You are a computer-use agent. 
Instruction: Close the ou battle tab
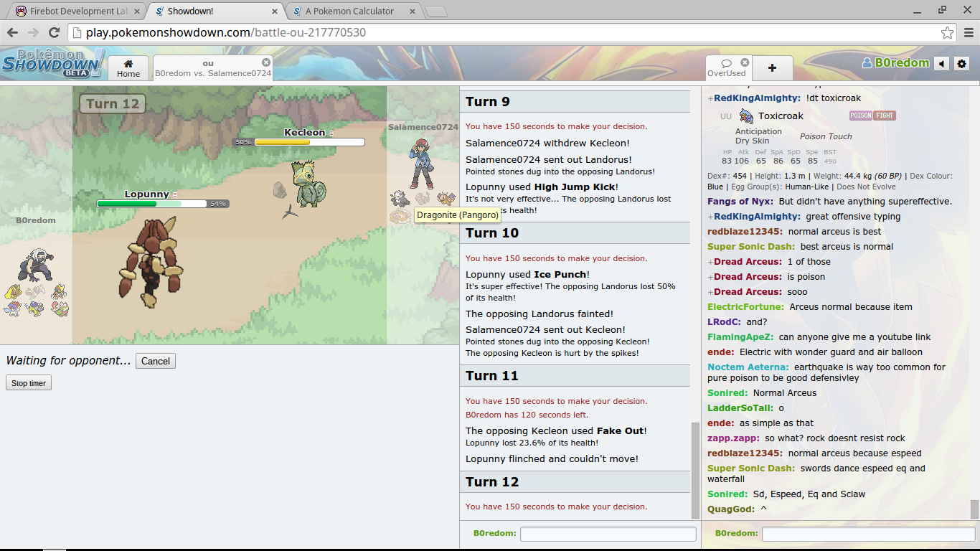(x=266, y=62)
